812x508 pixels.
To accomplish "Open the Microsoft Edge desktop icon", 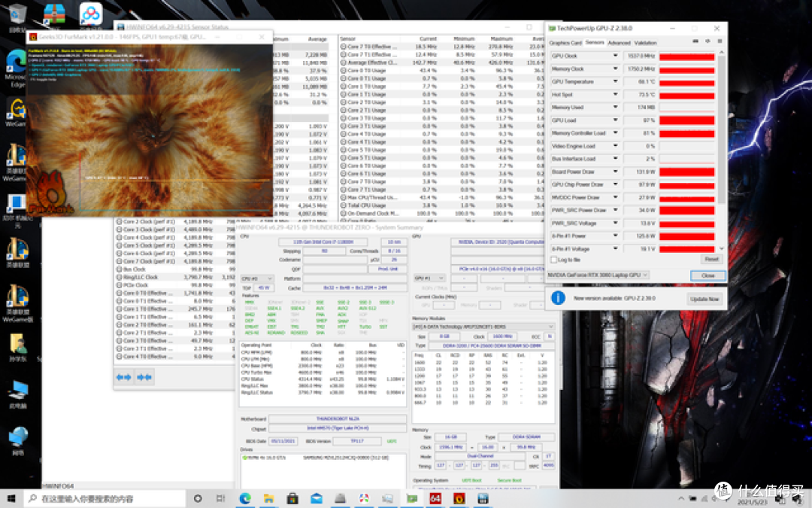I will [x=16, y=68].
